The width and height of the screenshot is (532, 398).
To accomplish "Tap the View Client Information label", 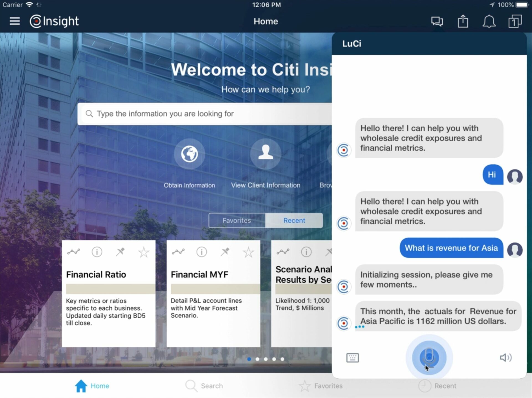I will (266, 185).
